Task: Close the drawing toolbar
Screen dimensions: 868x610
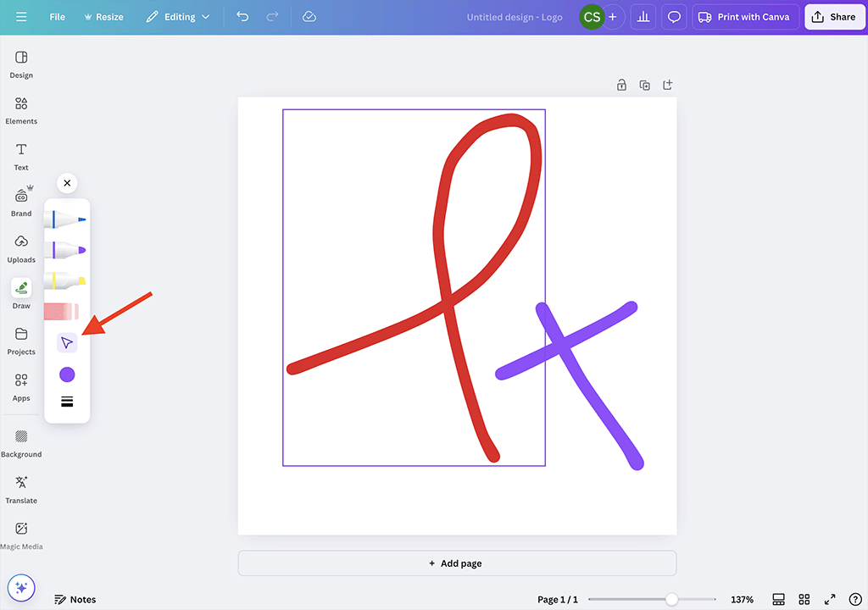Action: (x=67, y=183)
